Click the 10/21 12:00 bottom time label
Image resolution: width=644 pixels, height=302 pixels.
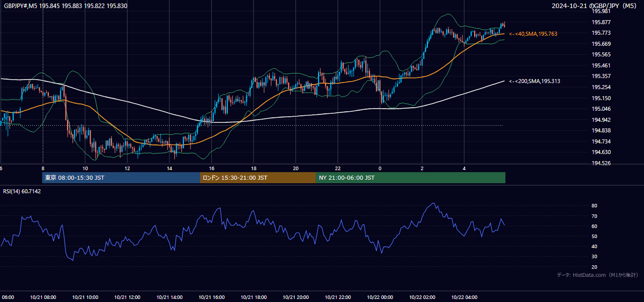[127, 297]
